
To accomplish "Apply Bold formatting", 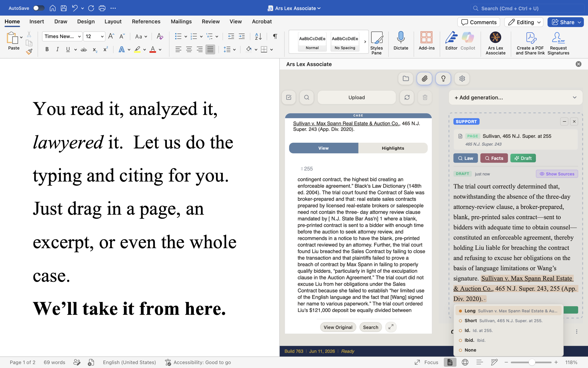I will coord(47,50).
